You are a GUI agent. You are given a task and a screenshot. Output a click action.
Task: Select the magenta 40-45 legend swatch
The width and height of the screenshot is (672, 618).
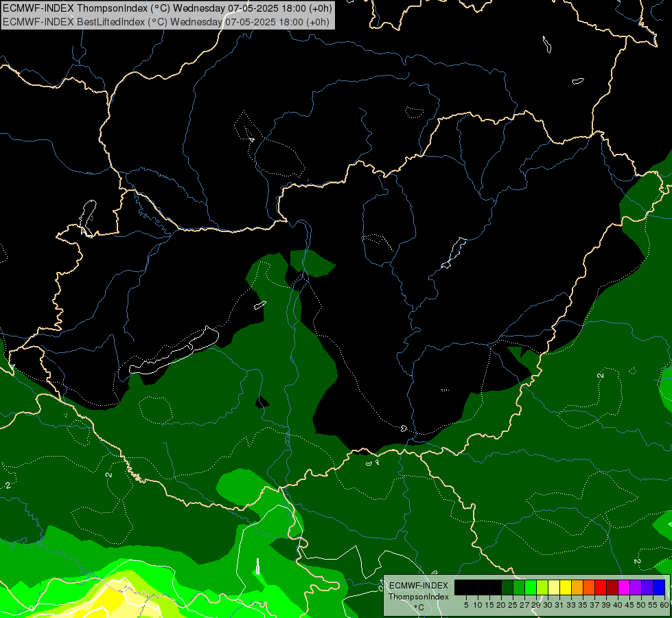624,587
